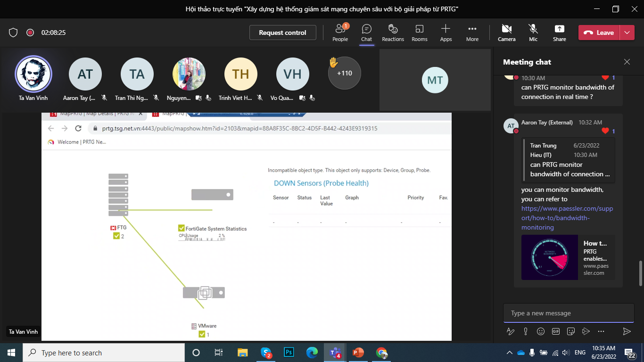Open the volume control in system tray
Viewport: 644px width, 362px height.
(566, 353)
